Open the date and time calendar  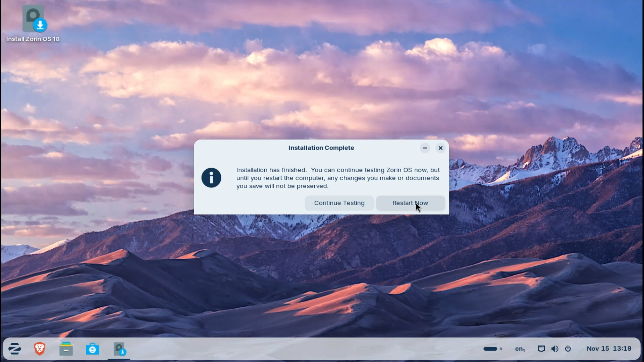(x=609, y=349)
